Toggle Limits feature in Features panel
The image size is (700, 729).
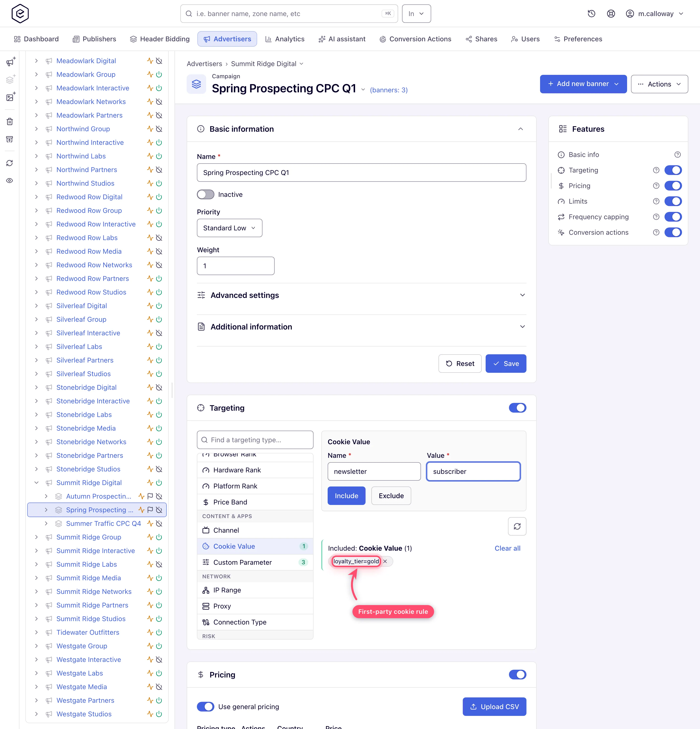[x=673, y=201]
